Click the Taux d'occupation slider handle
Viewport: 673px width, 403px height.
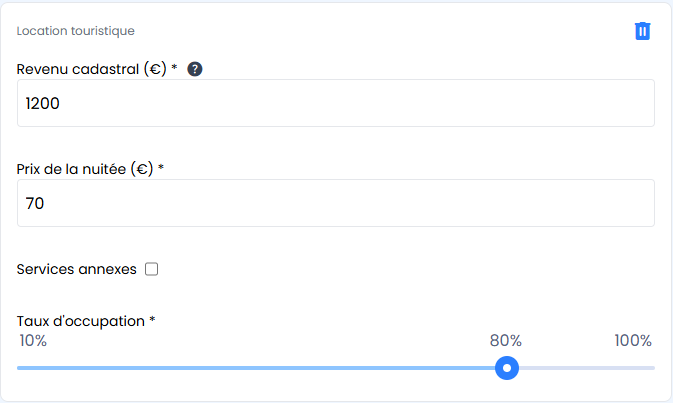click(x=507, y=368)
